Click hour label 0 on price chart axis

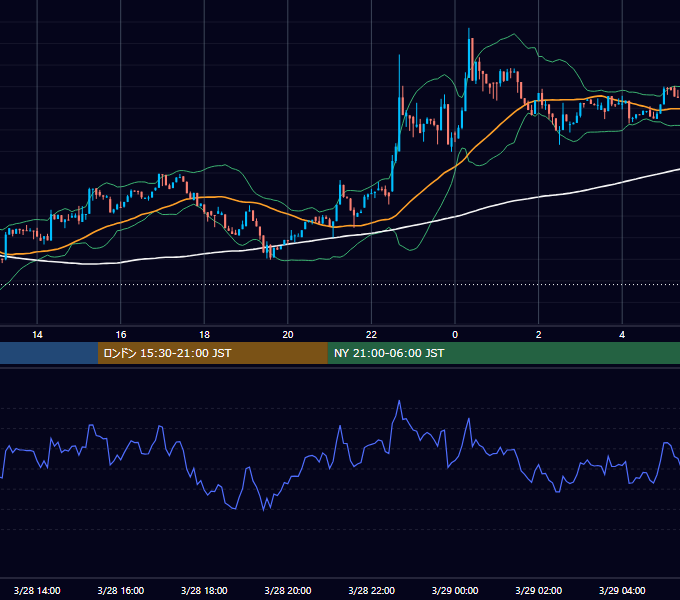coord(455,334)
